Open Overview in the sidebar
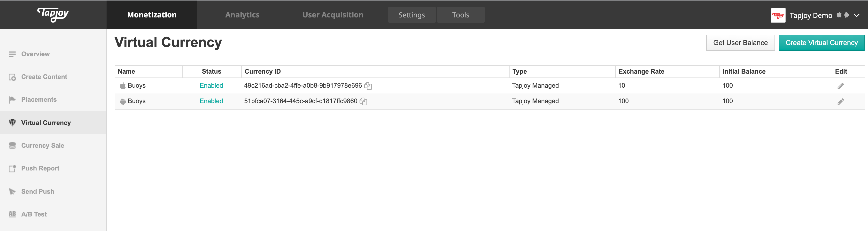Viewport: 868px width, 231px height. 35,54
